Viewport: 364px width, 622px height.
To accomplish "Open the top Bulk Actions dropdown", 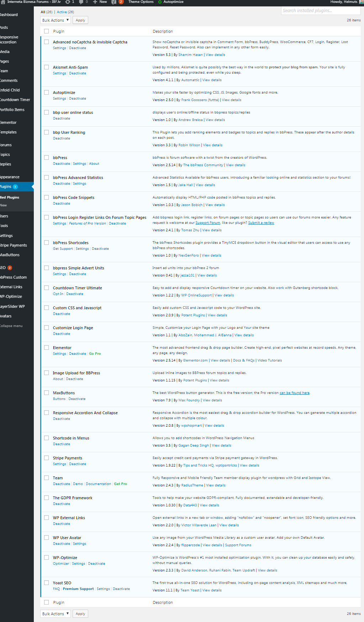I will tap(56, 20).
